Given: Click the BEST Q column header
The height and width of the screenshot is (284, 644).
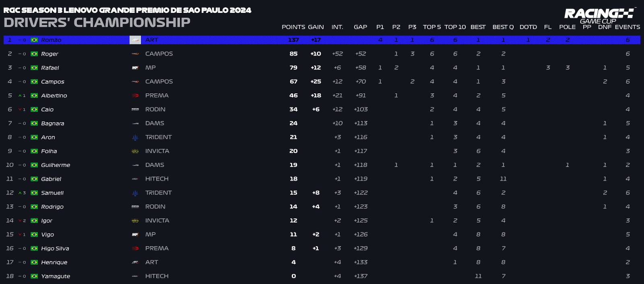Looking at the screenshot, I should point(503,27).
